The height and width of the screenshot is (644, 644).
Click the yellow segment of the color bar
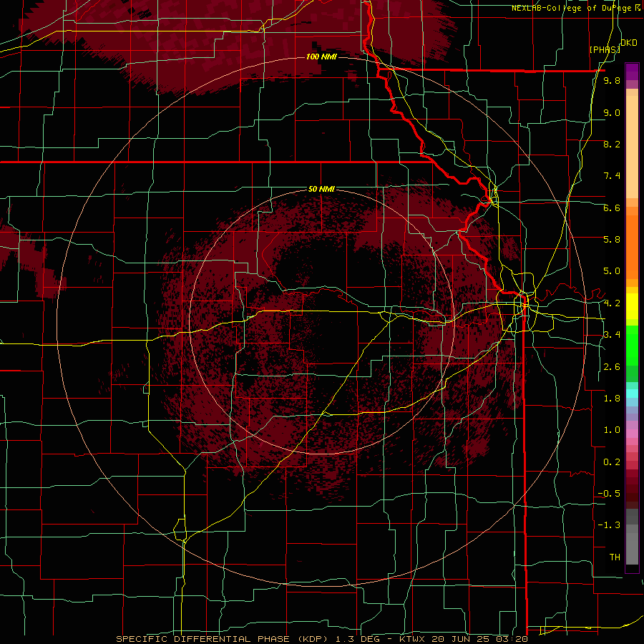point(632,306)
